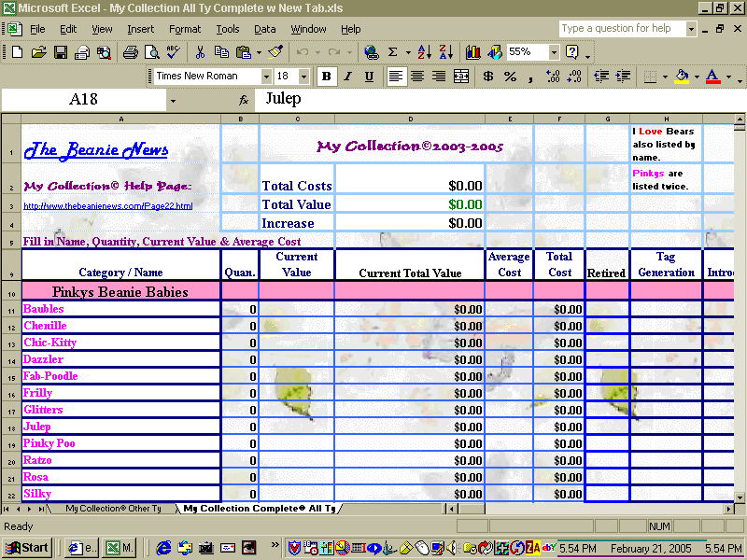747x560 pixels.
Task: Toggle Italic formatting
Action: click(347, 77)
